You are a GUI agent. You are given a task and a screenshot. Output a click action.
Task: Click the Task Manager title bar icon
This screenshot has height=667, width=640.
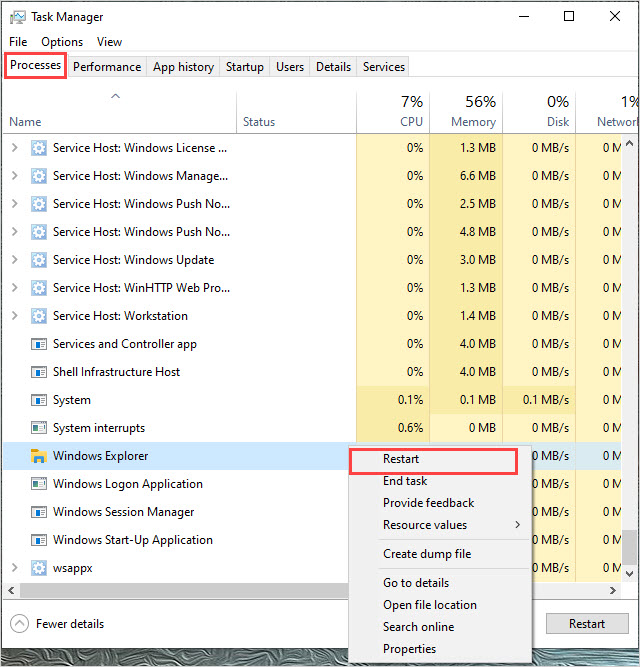[18, 17]
